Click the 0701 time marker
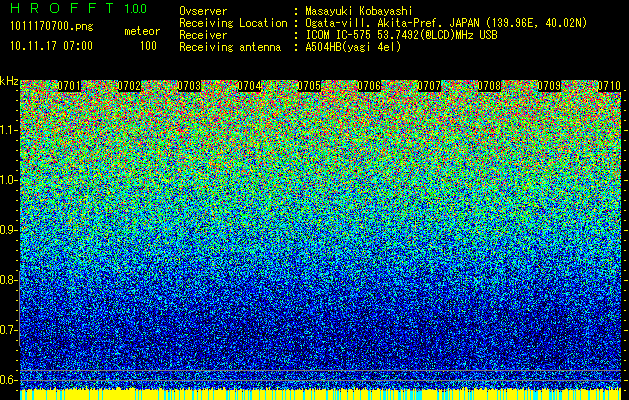629x400 pixels. point(69,86)
